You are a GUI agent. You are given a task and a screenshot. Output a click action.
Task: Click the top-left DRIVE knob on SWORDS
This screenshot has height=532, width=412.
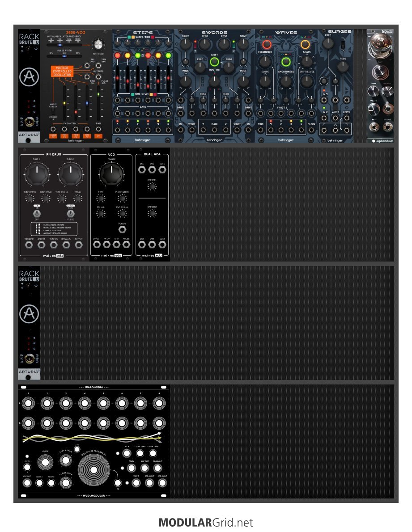click(185, 44)
